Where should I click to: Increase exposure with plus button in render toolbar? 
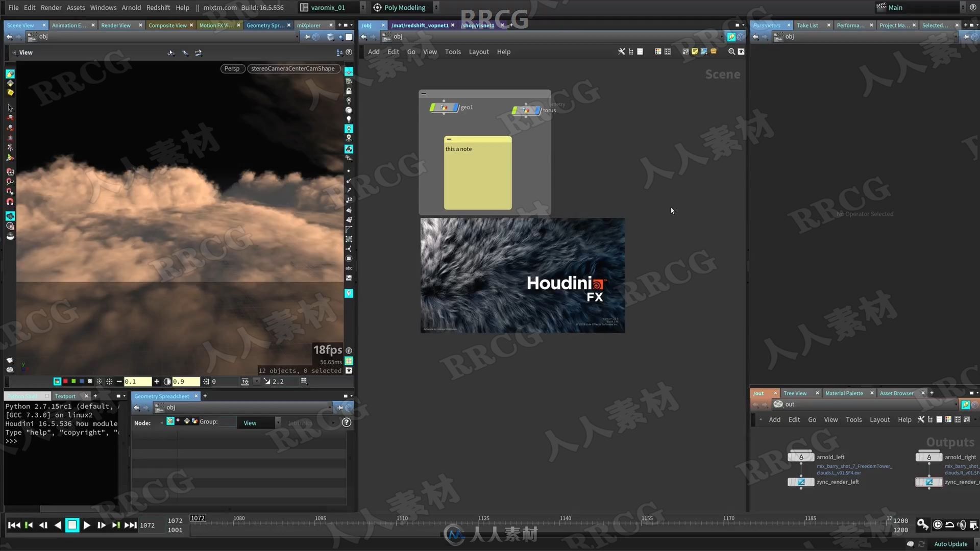click(x=157, y=382)
